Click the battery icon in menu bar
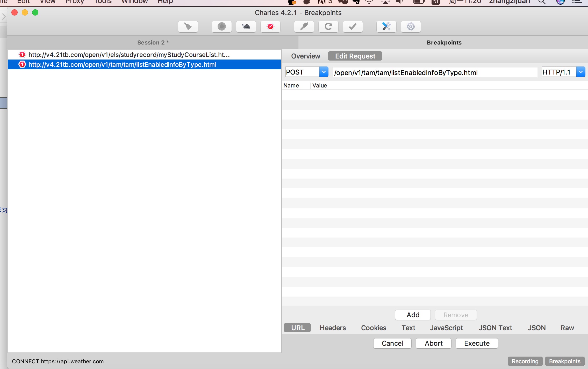Image resolution: width=588 pixels, height=369 pixels. (x=419, y=2)
